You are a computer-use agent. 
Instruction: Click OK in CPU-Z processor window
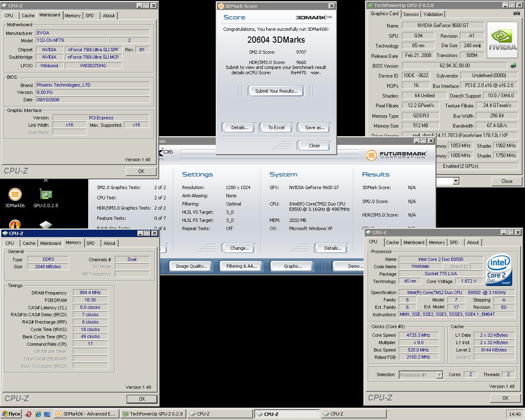[505, 398]
